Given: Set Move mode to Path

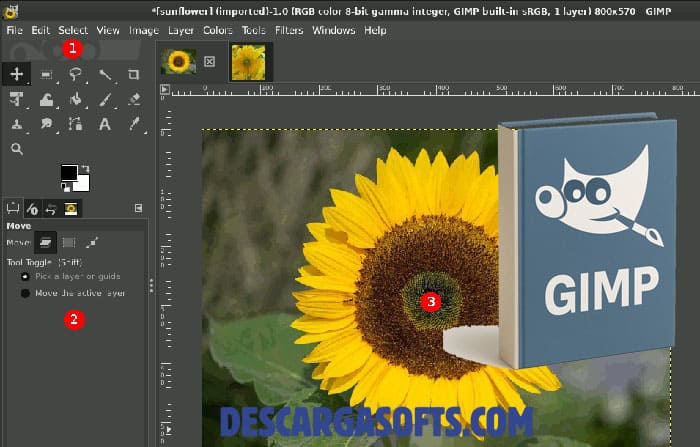Looking at the screenshot, I should tap(92, 242).
